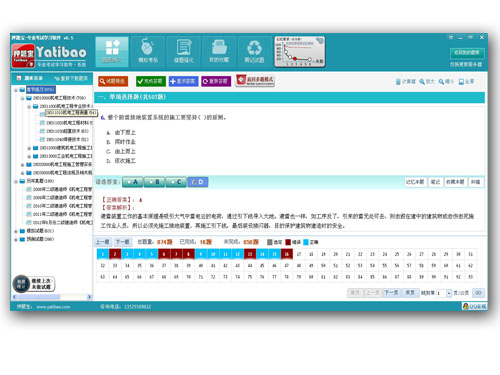Screen dimensions: 500x375
Task: Open the four-squares practice module icon
Action: pyautogui.click(x=112, y=52)
